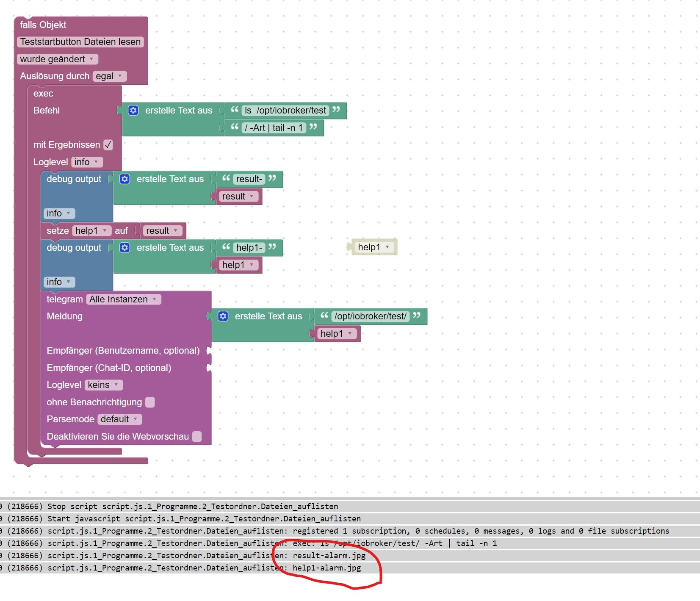Open gear settings on the telegram Meldung text-join block

click(223, 316)
